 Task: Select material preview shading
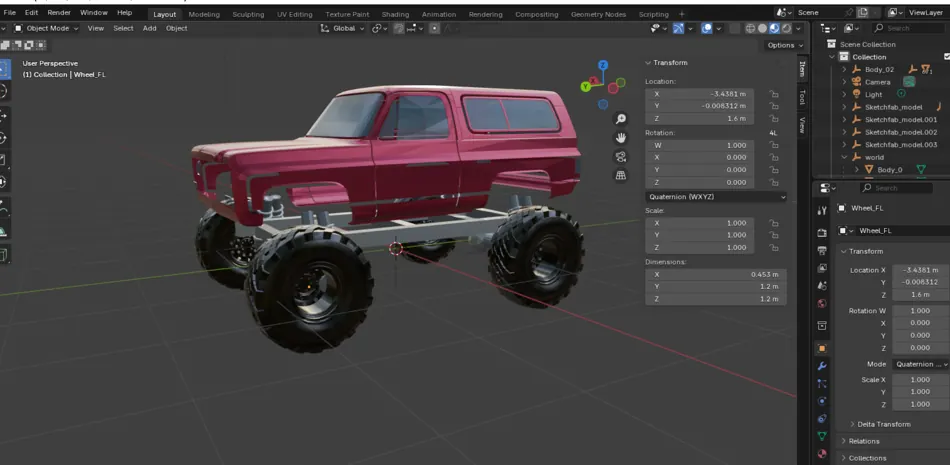pos(774,28)
